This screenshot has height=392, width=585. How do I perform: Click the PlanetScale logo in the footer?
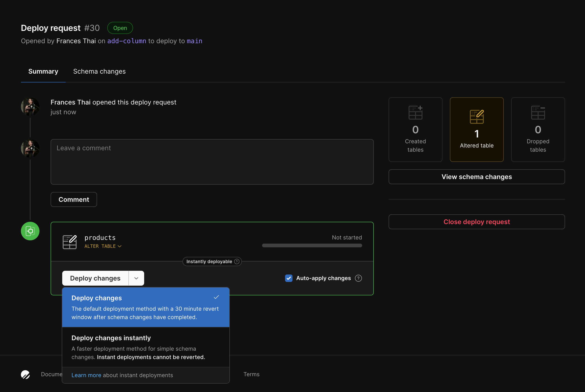tap(25, 374)
